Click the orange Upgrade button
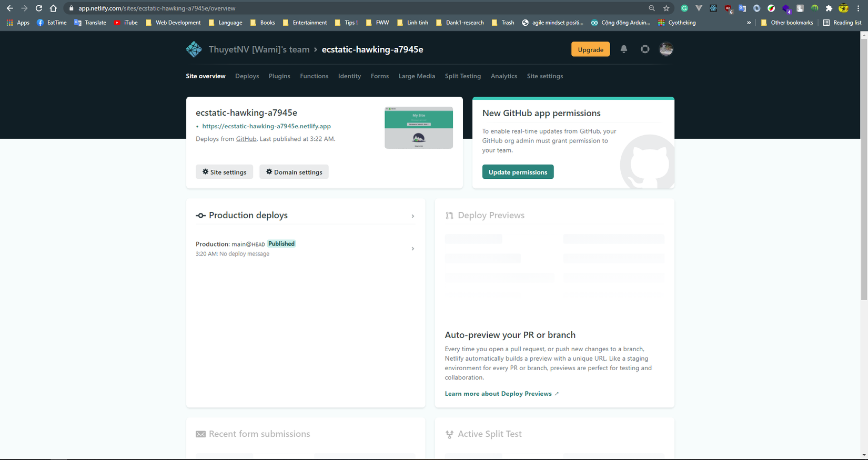The width and height of the screenshot is (868, 460). pos(590,49)
